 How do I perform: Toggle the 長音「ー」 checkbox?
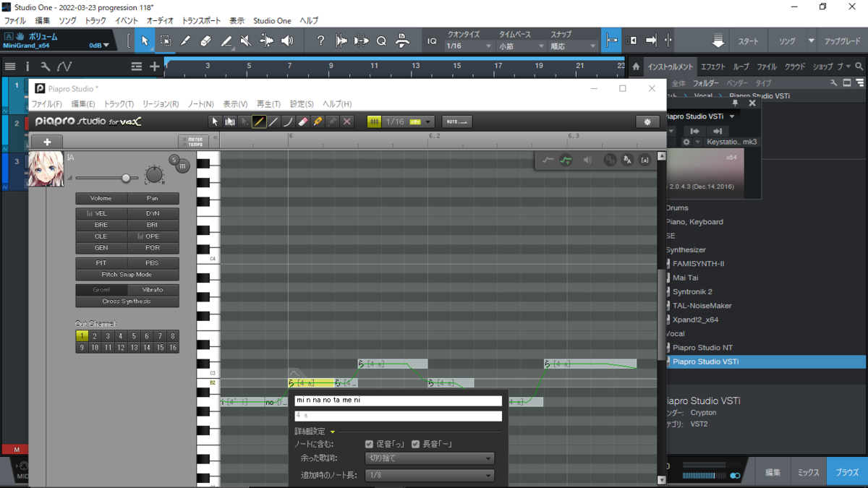(x=415, y=444)
